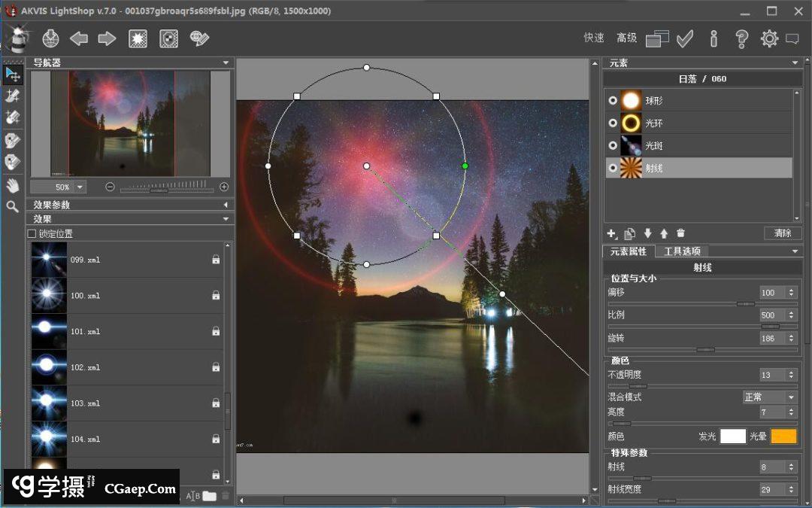Click the Redo right arrow button
The image size is (812, 508).
coord(108,38)
